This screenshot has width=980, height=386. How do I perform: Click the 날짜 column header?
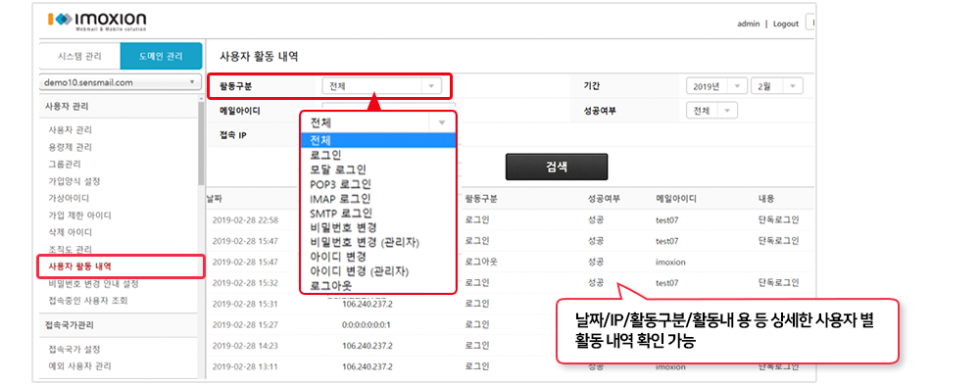click(x=214, y=199)
